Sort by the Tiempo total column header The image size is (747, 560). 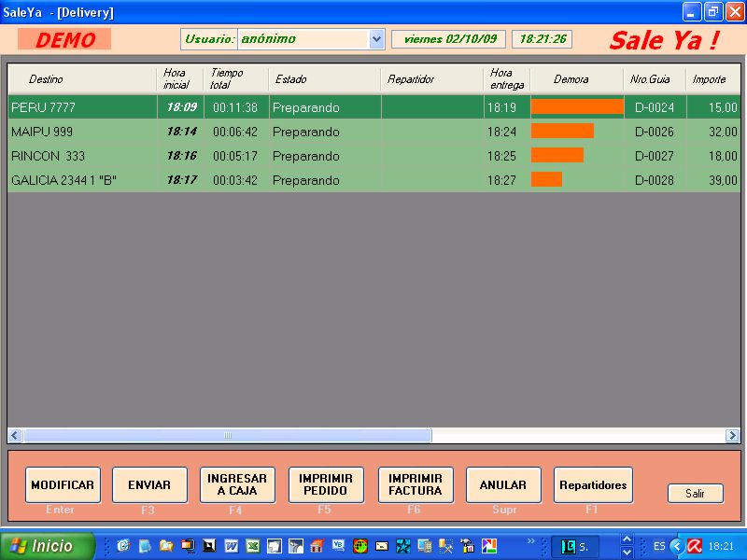(x=236, y=79)
